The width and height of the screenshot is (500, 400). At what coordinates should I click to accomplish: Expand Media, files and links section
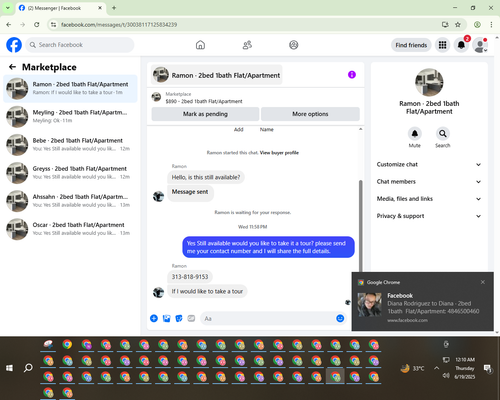(x=429, y=199)
